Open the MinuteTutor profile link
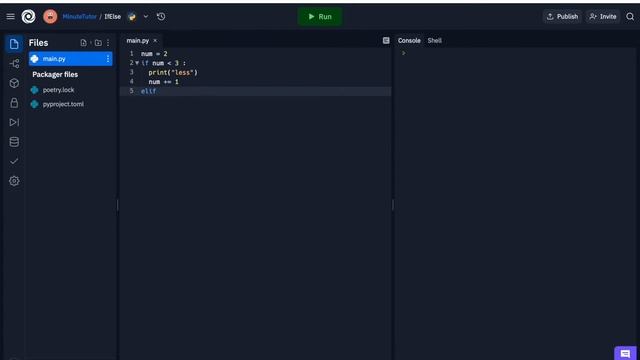Screen dimensions: 640x360 pos(80,17)
